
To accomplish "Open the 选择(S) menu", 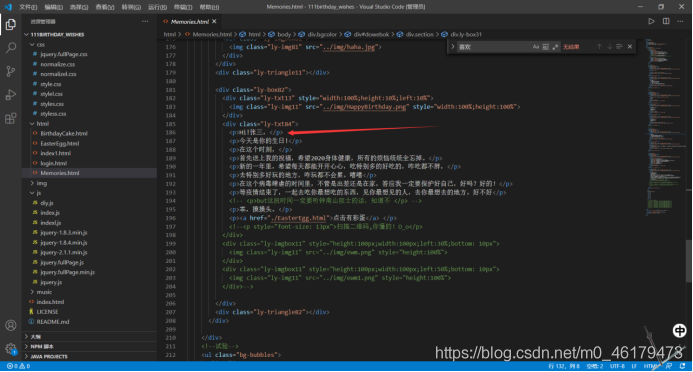I will point(79,7).
